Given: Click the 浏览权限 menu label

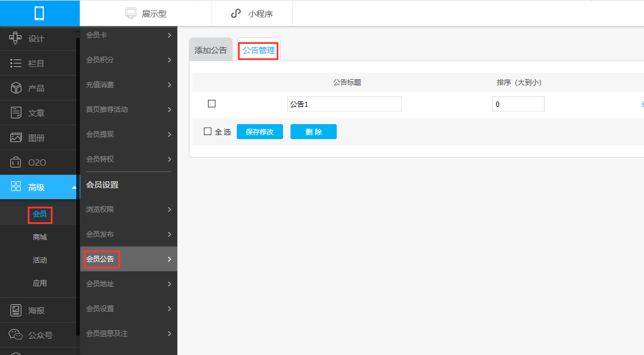Looking at the screenshot, I should (100, 210).
